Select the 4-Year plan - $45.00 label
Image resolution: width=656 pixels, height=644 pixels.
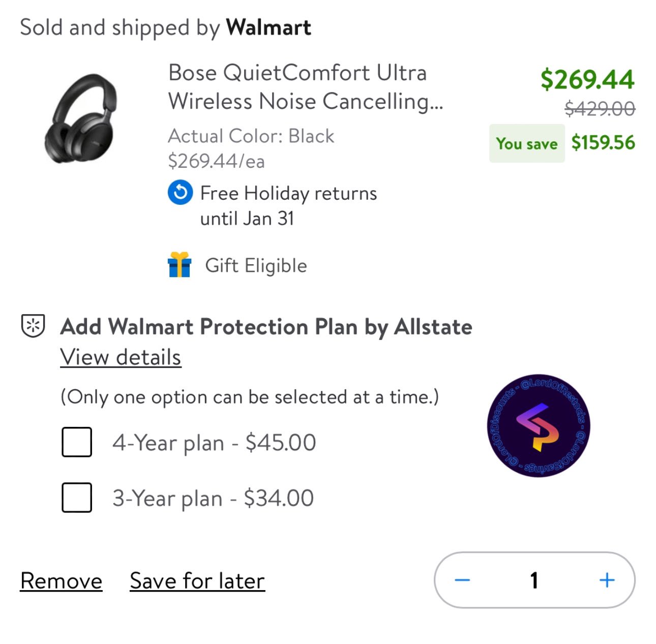tap(214, 443)
